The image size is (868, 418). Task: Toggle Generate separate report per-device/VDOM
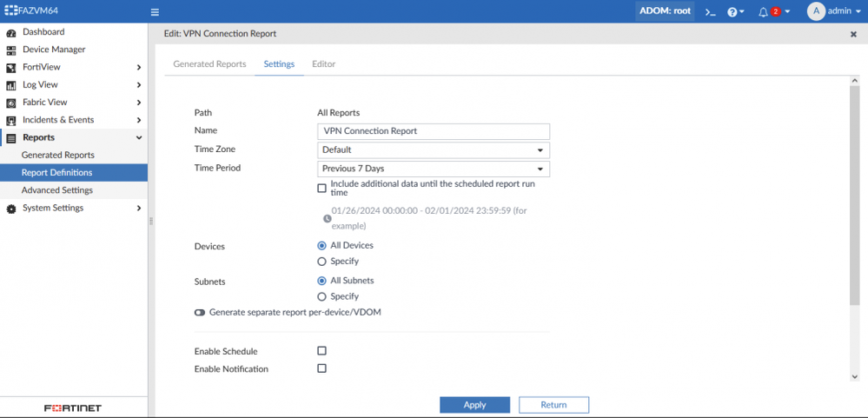[200, 313]
